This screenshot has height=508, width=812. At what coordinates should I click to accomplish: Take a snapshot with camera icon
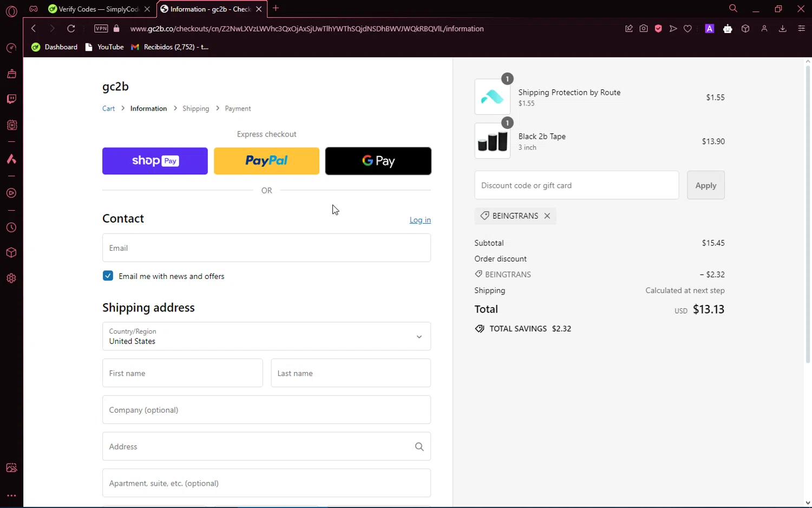pos(644,29)
